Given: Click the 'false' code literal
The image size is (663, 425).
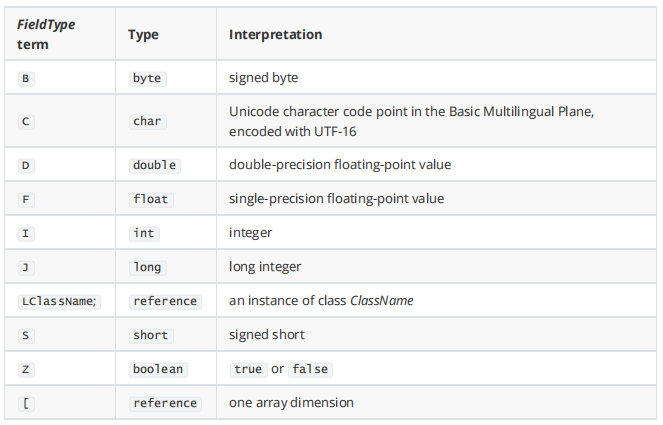Looking at the screenshot, I should click(x=309, y=369).
